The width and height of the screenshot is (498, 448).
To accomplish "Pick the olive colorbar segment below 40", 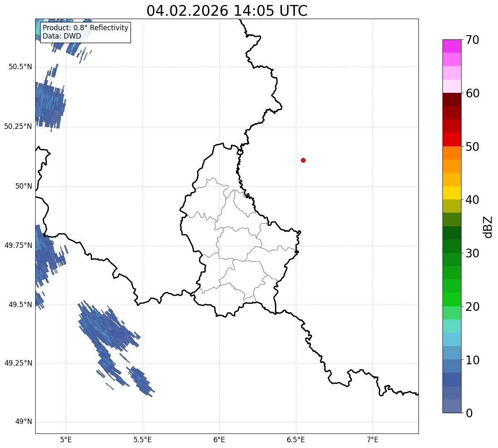I will pos(452,206).
